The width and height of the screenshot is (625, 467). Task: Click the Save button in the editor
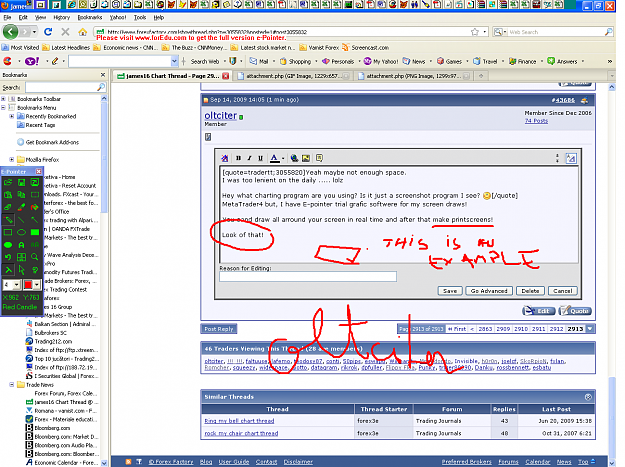pos(450,291)
